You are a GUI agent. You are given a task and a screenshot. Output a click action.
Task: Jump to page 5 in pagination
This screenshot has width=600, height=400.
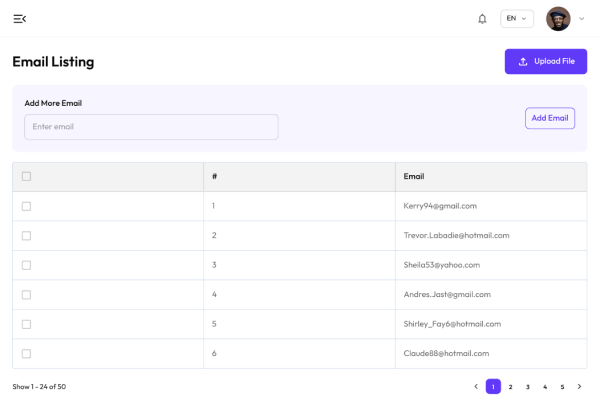click(562, 386)
